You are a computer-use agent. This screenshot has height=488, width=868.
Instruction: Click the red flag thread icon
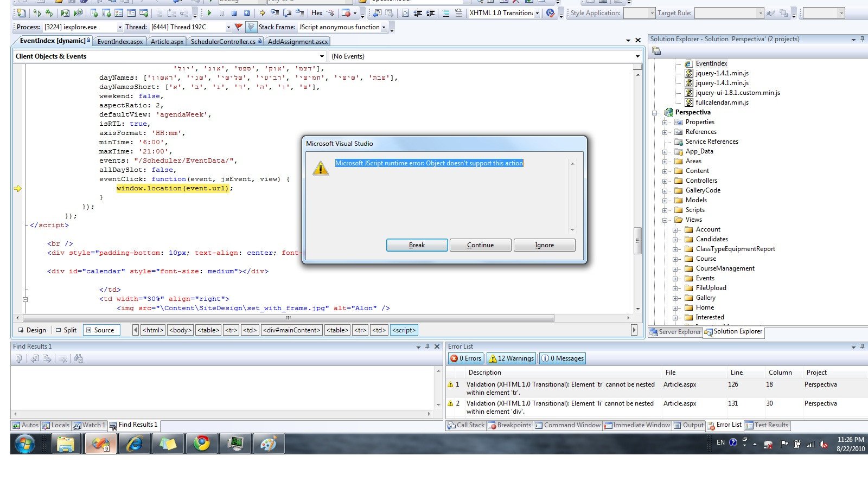pyautogui.click(x=238, y=27)
